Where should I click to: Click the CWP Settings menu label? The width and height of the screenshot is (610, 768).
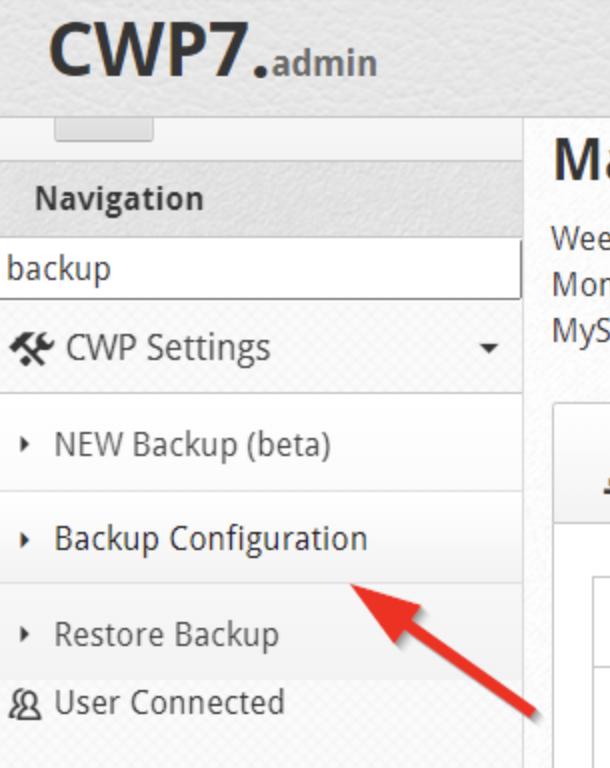tap(168, 349)
